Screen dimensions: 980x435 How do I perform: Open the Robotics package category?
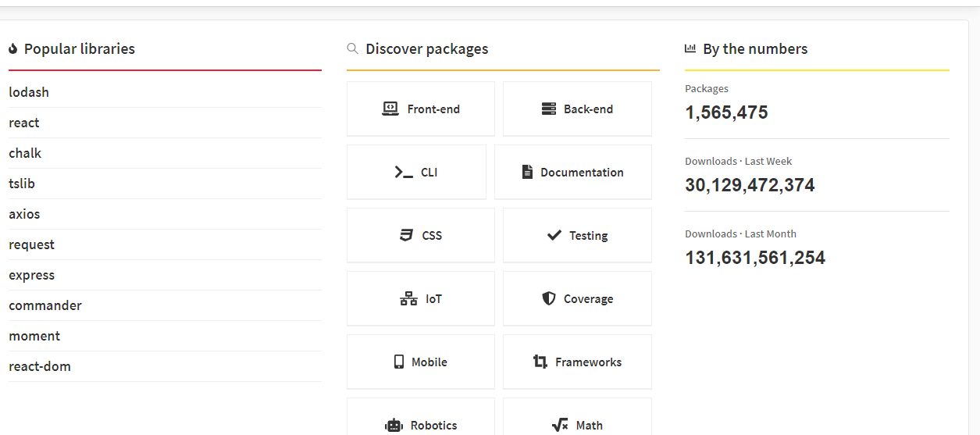pos(421,417)
